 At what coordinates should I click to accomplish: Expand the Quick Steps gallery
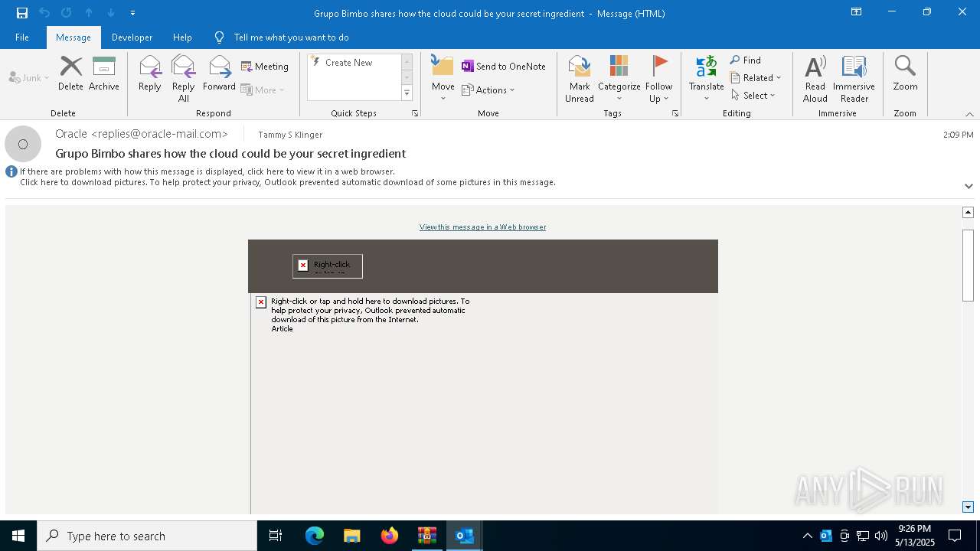click(407, 93)
